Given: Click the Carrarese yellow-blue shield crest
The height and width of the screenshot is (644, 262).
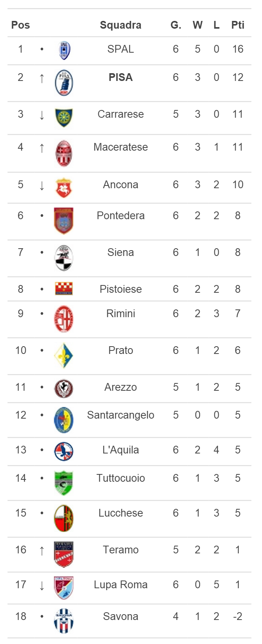Looking at the screenshot, I should click(64, 118).
